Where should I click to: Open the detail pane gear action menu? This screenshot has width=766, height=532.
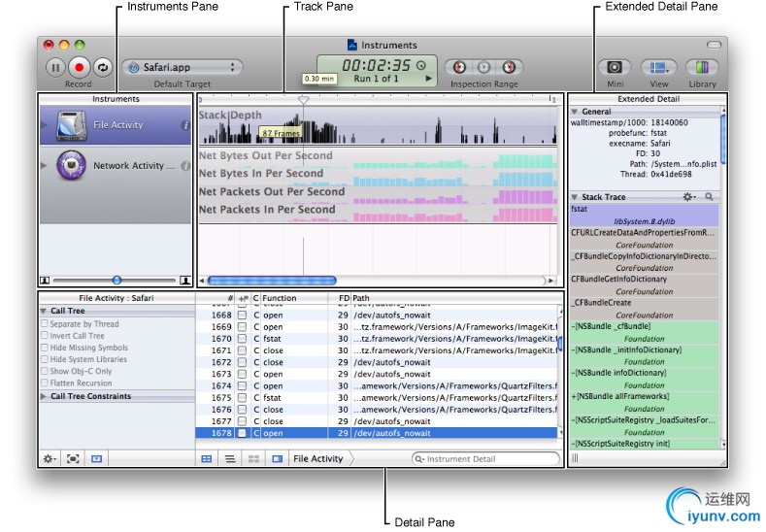coord(50,459)
